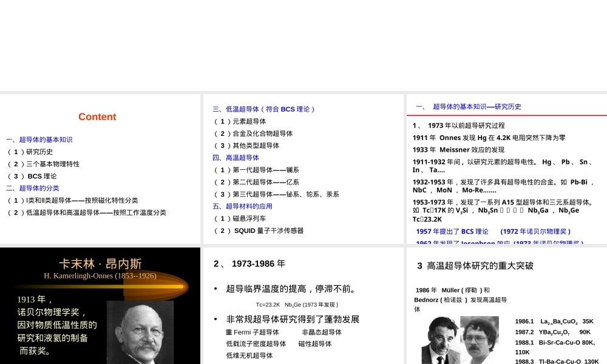
Task: Click the Müller and Bednorz photo
Action: (x=460, y=340)
